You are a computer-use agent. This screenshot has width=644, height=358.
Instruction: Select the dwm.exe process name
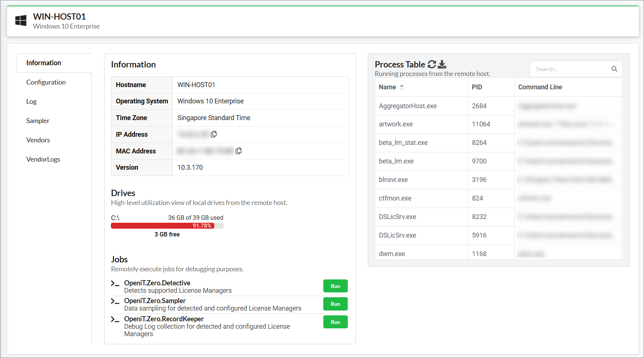[392, 254]
